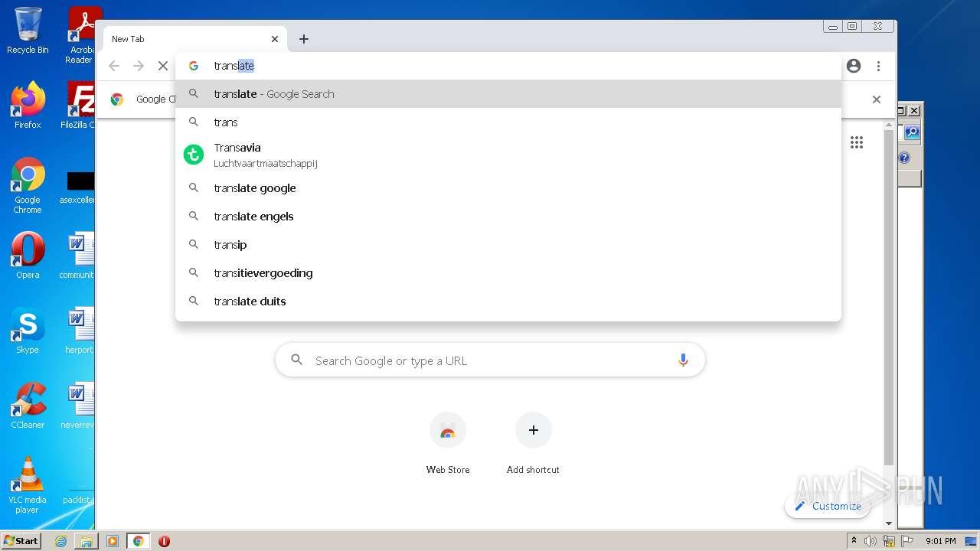Screen dimensions: 980x551
Task: Open the Opera desktop shortcut
Action: (28, 256)
